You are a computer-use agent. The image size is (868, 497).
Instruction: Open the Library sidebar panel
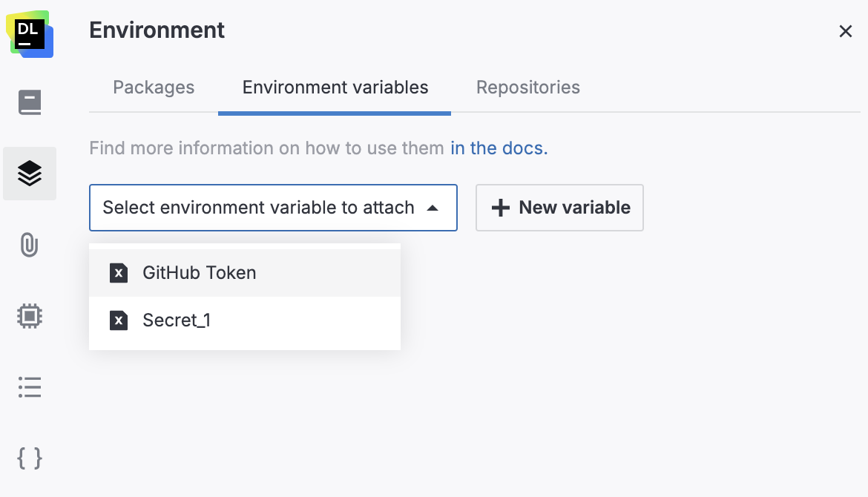click(30, 102)
